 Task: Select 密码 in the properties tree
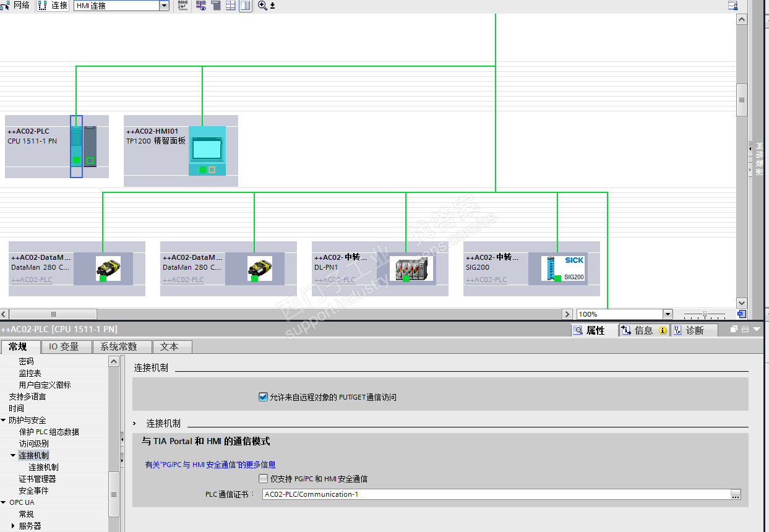point(26,361)
